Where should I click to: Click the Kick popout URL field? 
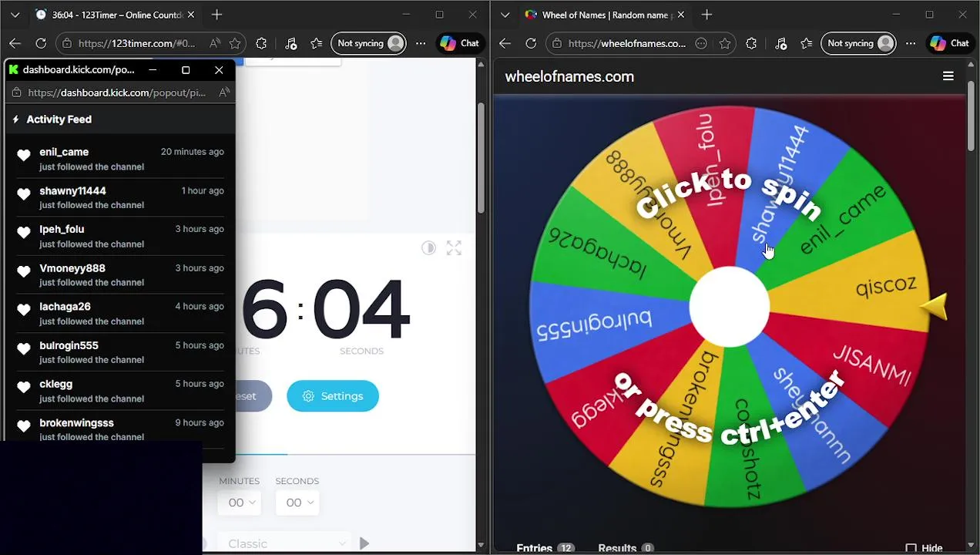tap(116, 92)
